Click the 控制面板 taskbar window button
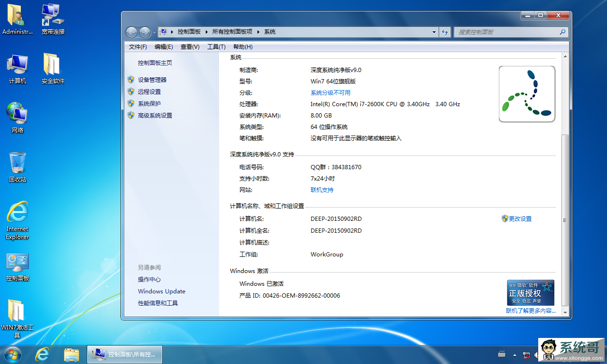 [x=125, y=354]
